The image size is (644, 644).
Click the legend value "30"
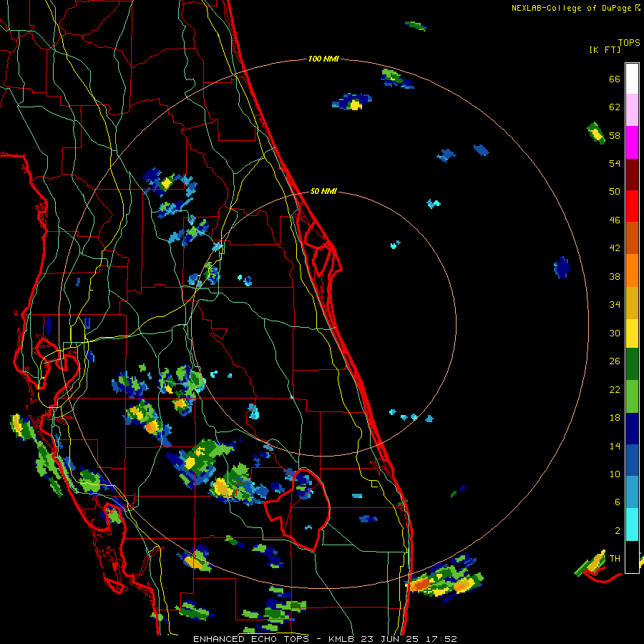click(x=615, y=333)
